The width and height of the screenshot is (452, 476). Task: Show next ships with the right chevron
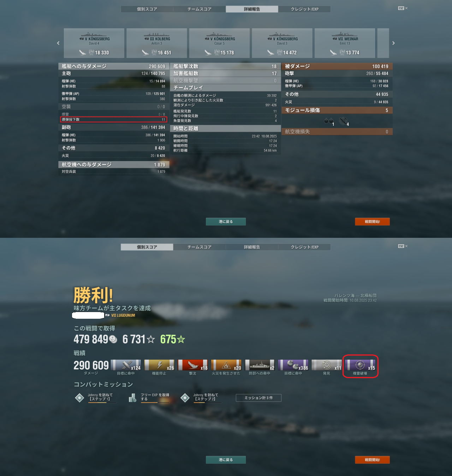(393, 43)
